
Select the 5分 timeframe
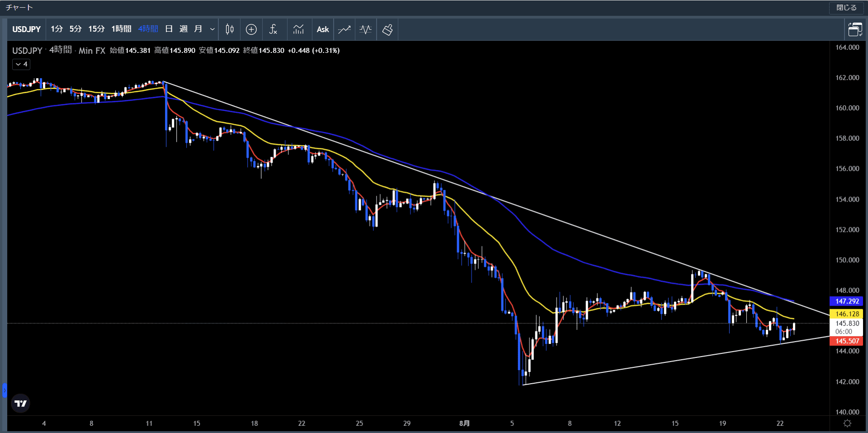click(75, 29)
